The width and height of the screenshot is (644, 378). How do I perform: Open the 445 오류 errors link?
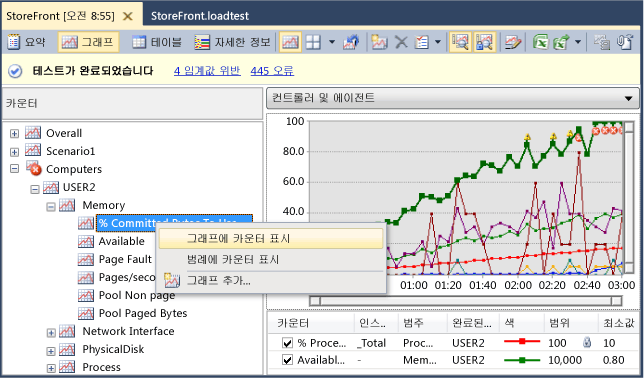coord(272,71)
